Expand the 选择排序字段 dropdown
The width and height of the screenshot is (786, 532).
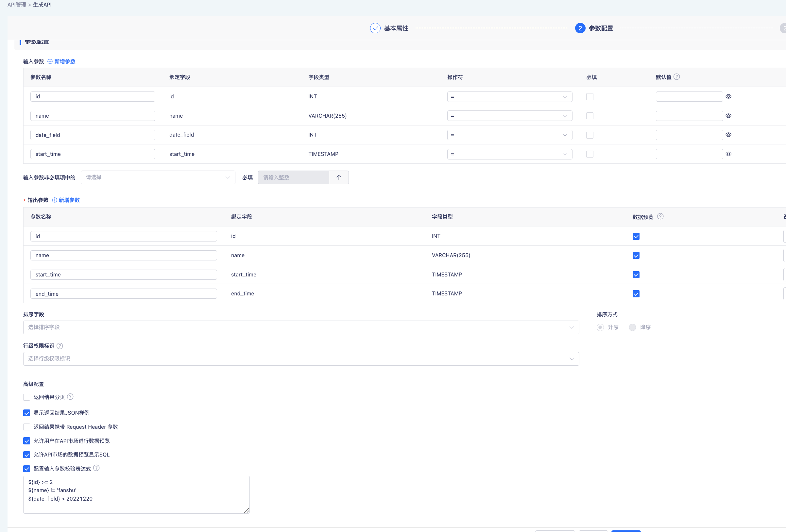301,327
